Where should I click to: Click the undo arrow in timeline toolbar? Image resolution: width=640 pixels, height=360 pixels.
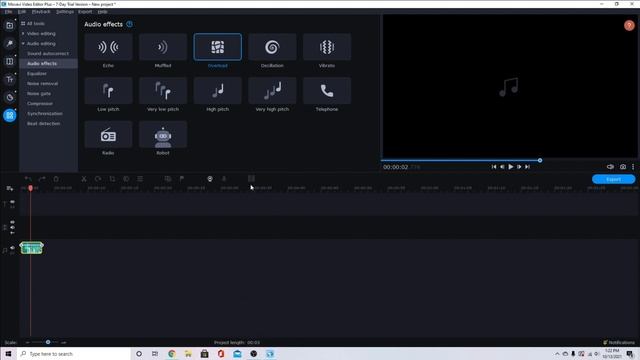click(28, 179)
